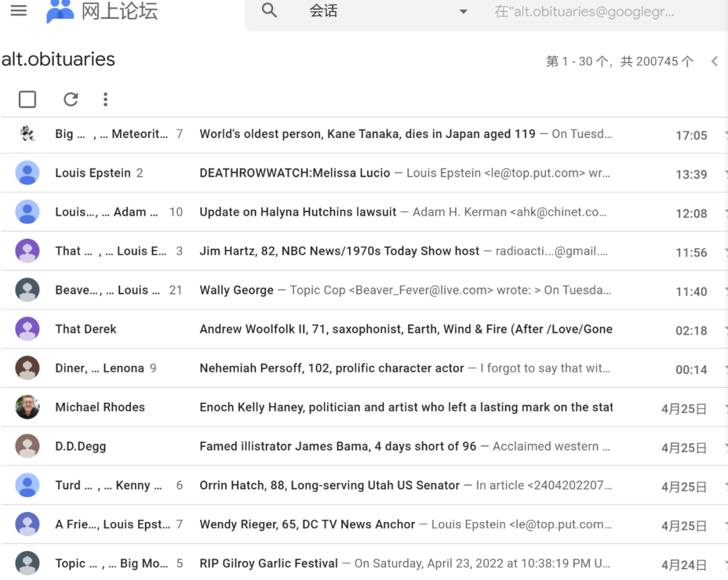
Task: Open Orrin Hatch, 88 Utah Senator thread
Action: point(330,485)
